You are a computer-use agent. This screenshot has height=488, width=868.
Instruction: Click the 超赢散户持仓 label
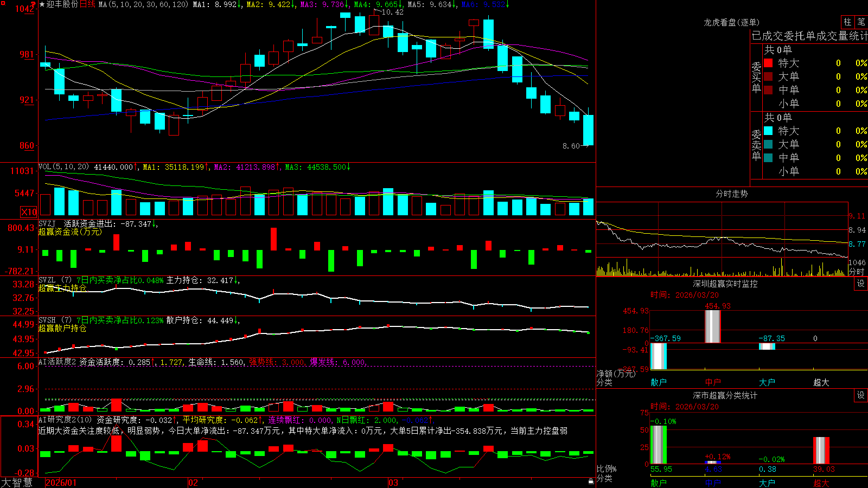[62, 328]
